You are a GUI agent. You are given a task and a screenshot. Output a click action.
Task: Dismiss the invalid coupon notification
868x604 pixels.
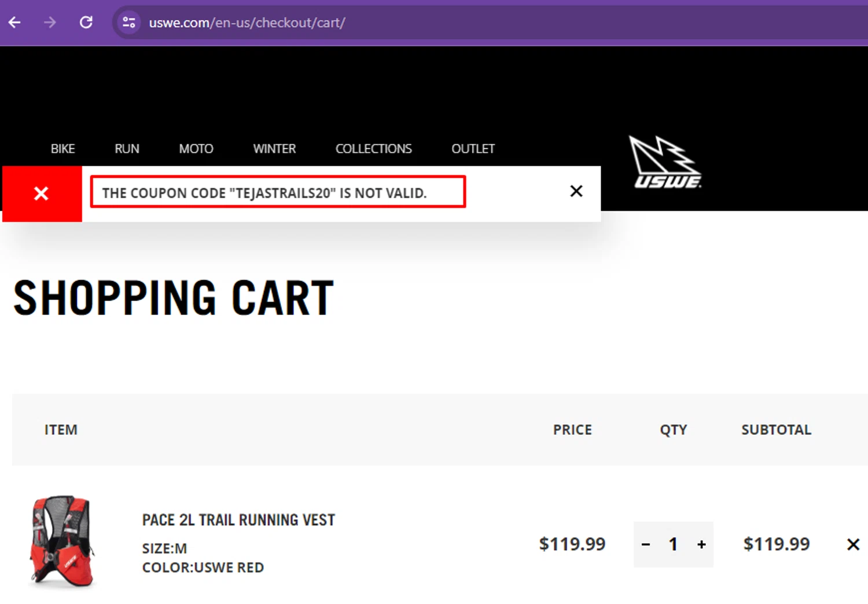(x=576, y=191)
